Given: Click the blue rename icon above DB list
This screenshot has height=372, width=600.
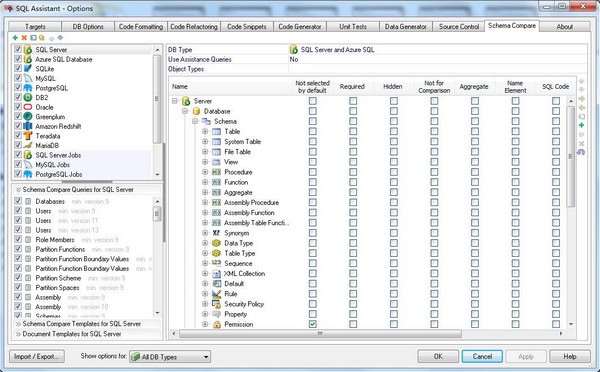Looking at the screenshot, I should (x=33, y=38).
